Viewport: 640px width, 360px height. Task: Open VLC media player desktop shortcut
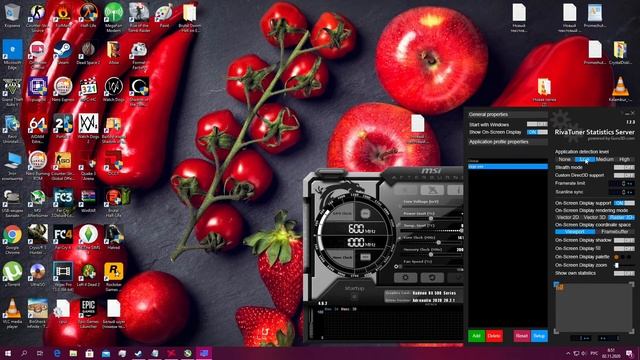pos(12,313)
